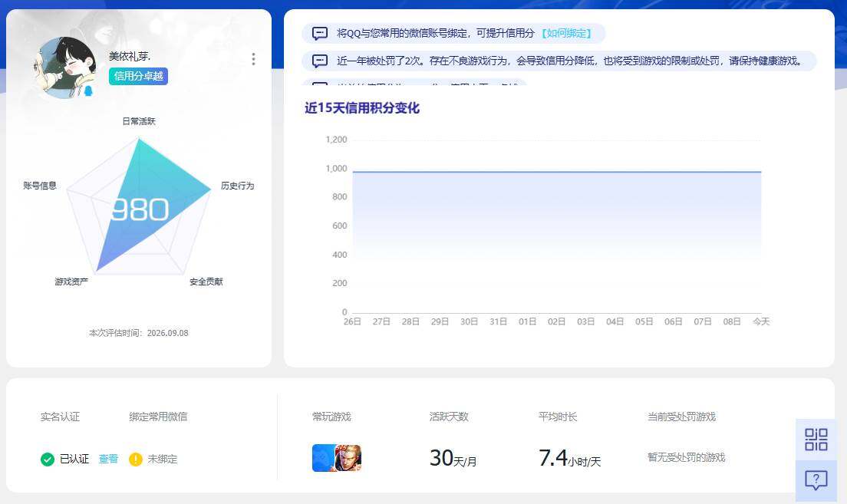Click the 常玩游戏 header
The height and width of the screenshot is (504, 847).
click(x=331, y=417)
